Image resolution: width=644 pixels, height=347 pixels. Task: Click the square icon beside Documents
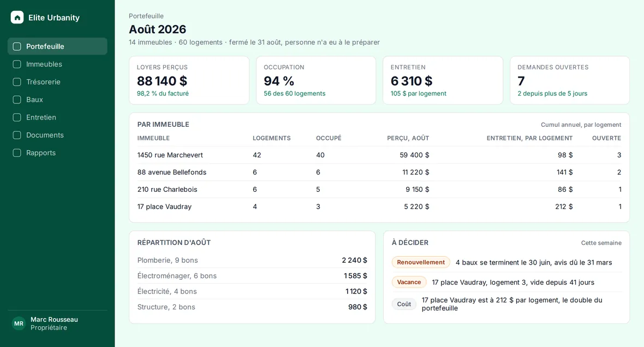17,135
